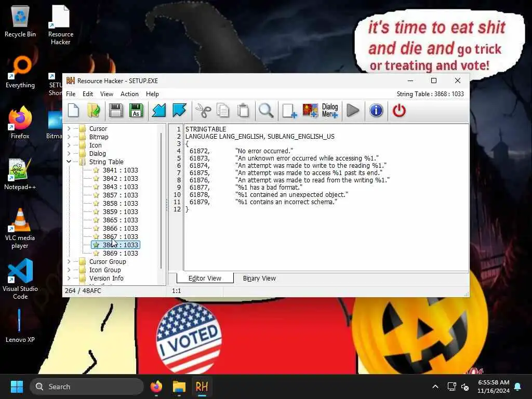Switch to Editor View tab
The image size is (532, 399).
click(205, 278)
